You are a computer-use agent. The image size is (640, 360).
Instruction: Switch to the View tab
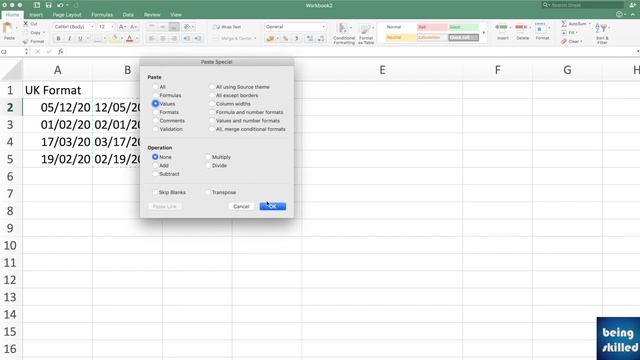click(x=176, y=15)
